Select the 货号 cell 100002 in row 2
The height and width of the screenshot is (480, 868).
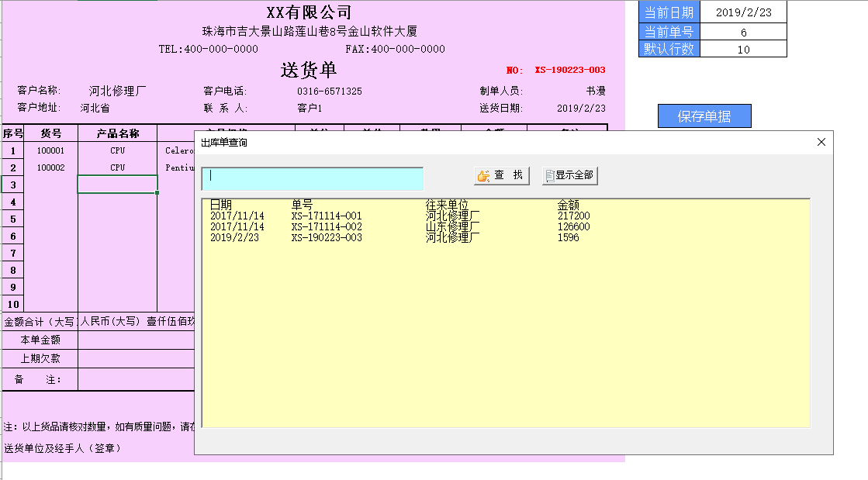tap(50, 167)
